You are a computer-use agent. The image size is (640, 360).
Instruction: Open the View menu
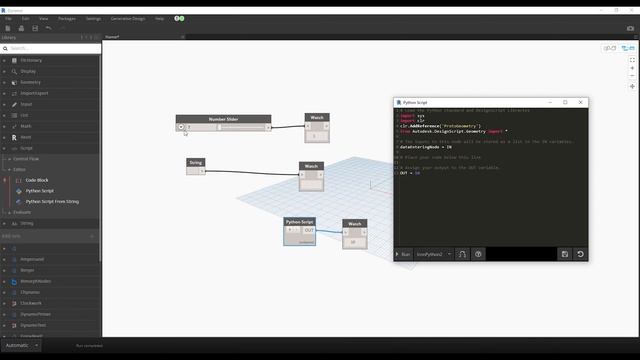pos(43,19)
